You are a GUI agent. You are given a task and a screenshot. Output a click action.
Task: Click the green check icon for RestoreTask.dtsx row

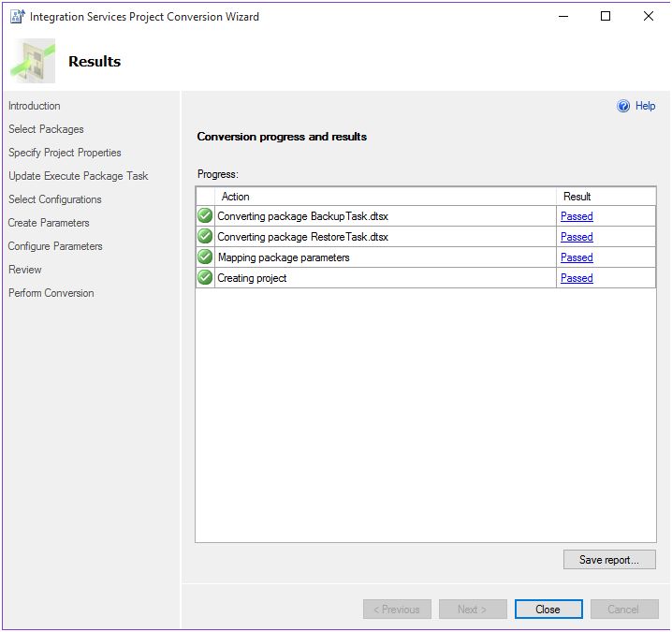tap(205, 236)
